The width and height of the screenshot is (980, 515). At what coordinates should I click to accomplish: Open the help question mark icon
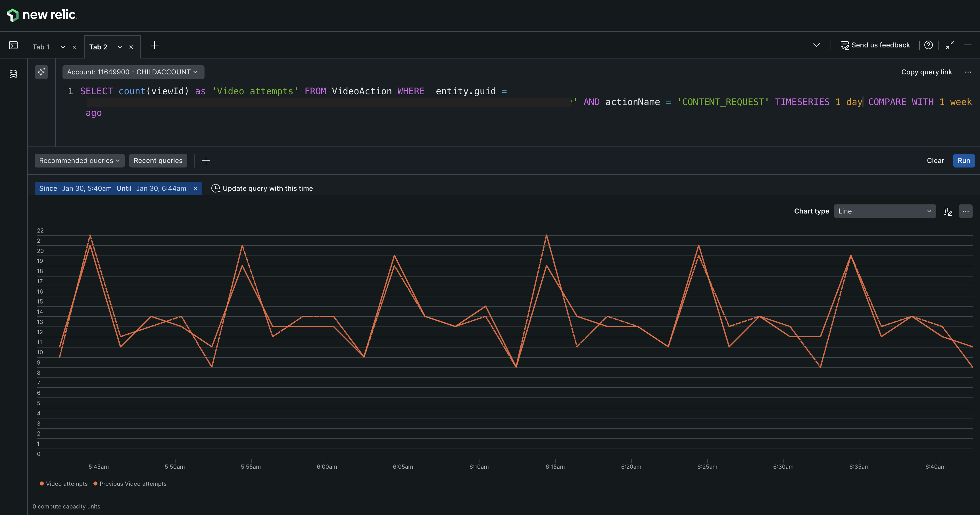(x=928, y=45)
